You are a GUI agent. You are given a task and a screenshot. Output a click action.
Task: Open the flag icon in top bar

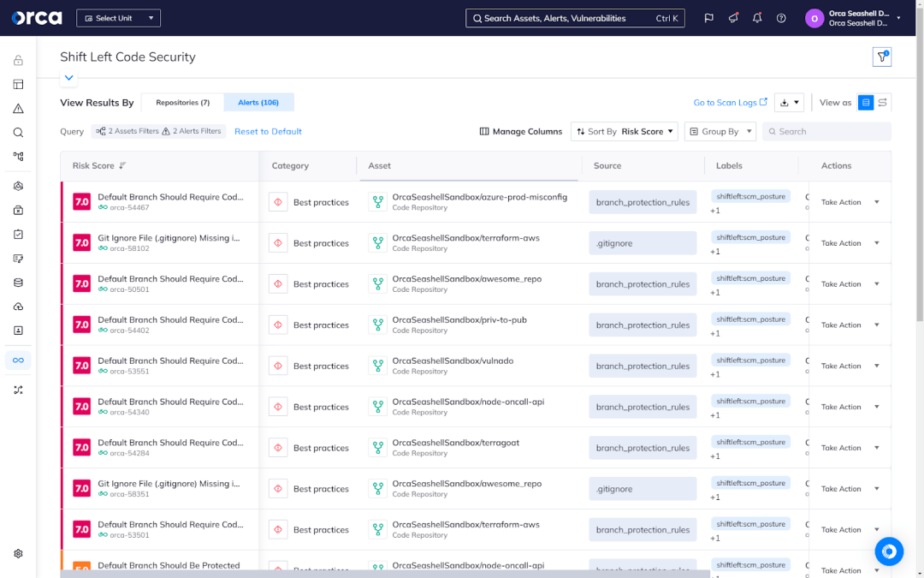709,18
